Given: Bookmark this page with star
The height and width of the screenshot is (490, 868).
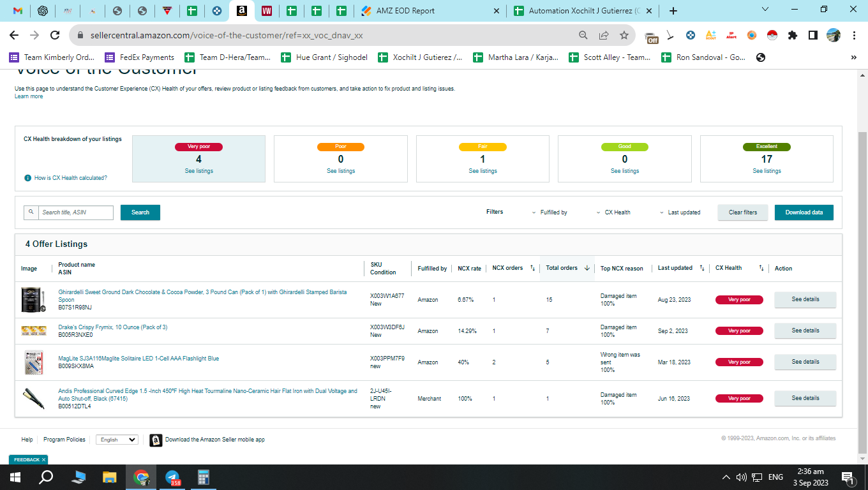Looking at the screenshot, I should [624, 35].
